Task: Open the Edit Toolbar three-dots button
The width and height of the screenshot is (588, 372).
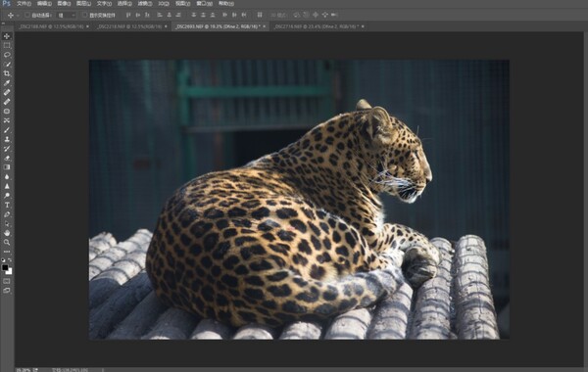Action: (x=7, y=252)
